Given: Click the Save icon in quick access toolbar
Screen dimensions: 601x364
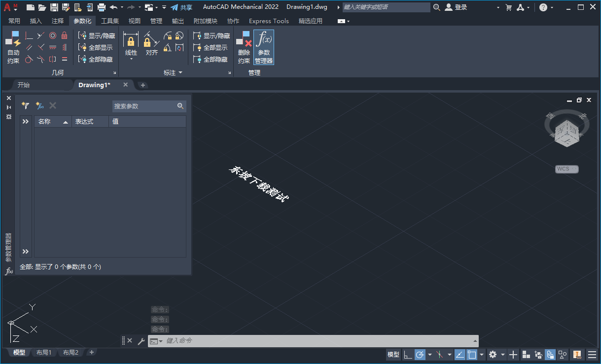Looking at the screenshot, I should click(x=54, y=7).
